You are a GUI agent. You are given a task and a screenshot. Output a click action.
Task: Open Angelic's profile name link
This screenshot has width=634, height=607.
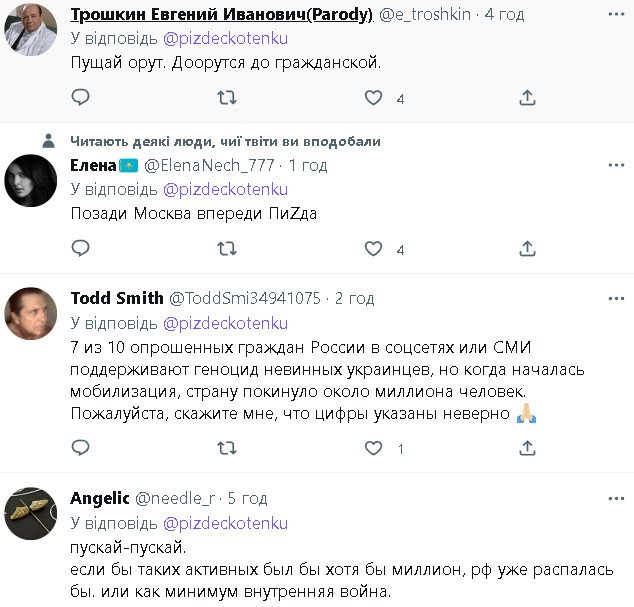[100, 498]
